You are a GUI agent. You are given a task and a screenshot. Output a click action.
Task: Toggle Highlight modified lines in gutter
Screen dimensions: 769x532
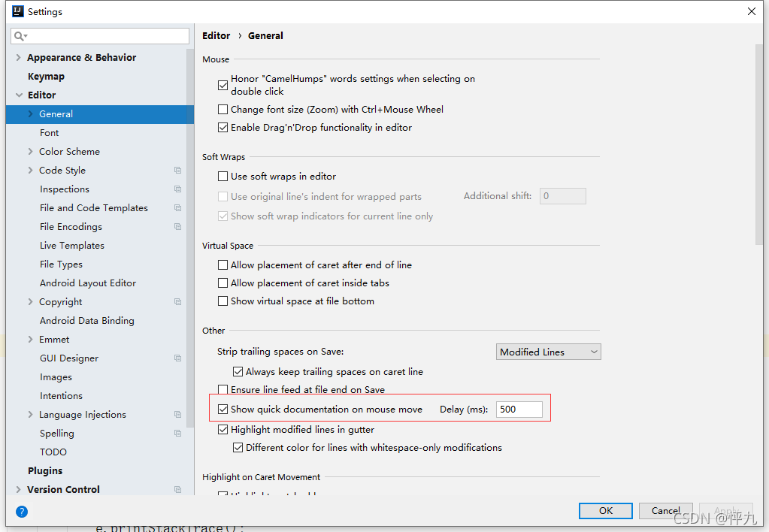pyautogui.click(x=223, y=430)
